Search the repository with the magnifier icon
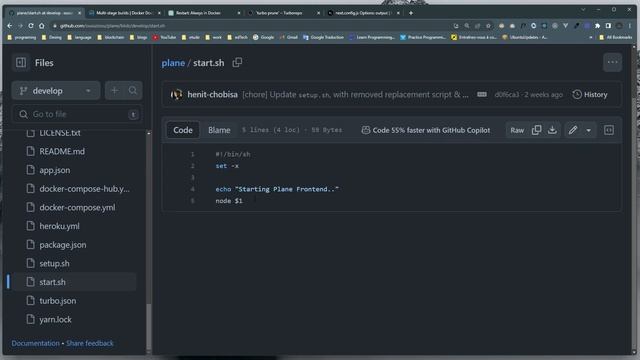The width and height of the screenshot is (640, 360). coord(133,91)
